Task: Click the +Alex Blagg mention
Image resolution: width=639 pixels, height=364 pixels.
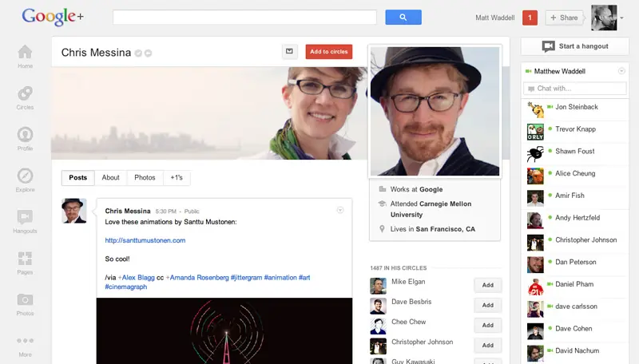Action: 136,277
